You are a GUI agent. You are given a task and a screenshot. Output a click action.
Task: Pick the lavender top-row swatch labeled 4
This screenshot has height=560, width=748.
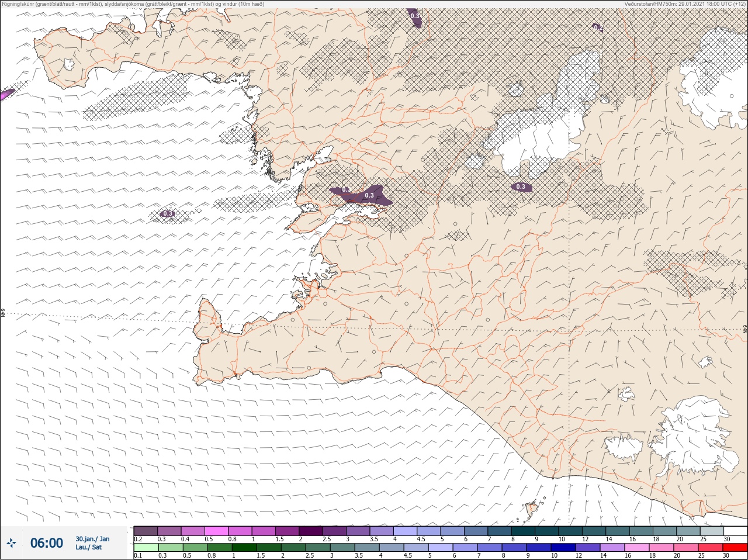[x=406, y=531]
